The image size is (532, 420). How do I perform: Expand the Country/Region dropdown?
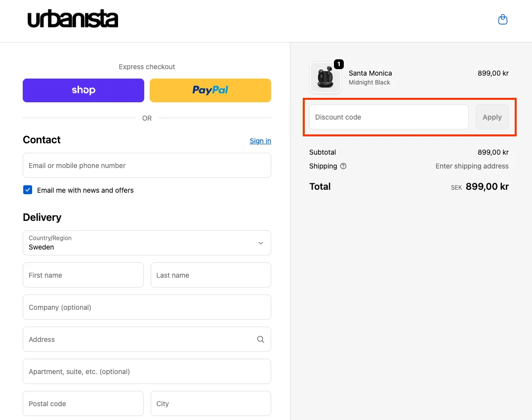(147, 243)
